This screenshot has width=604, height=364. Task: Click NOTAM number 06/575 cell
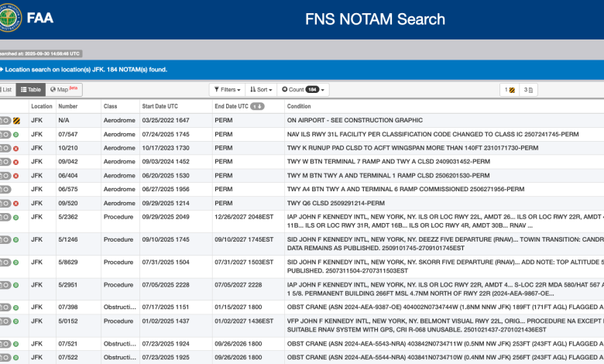click(68, 189)
